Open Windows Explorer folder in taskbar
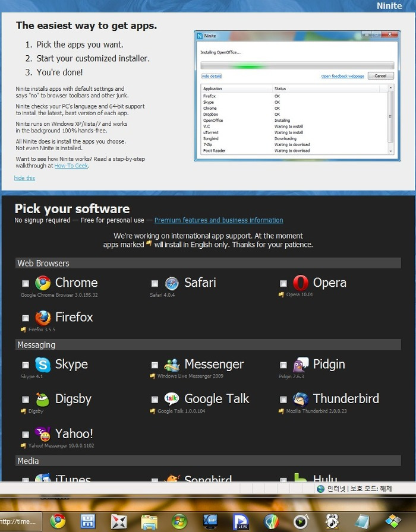The height and width of the screenshot is (532, 416). pyautogui.click(x=149, y=522)
